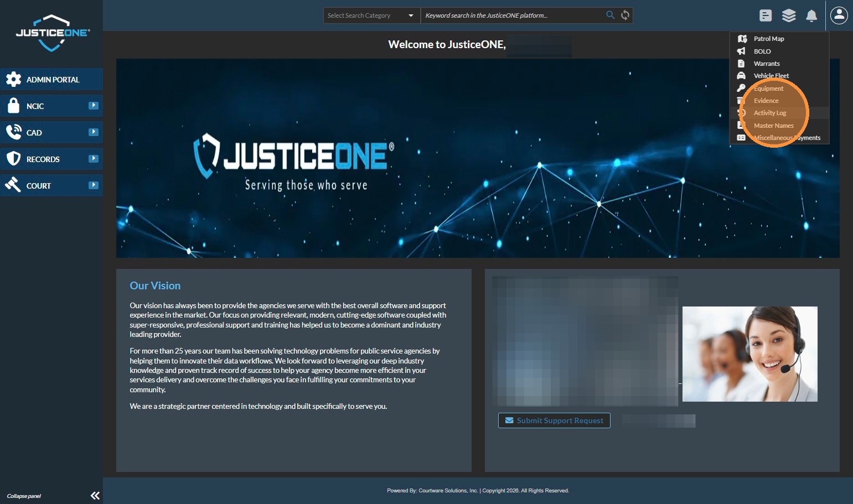The image size is (853, 504).
Task: Click the NCIC padlock icon
Action: point(13,106)
